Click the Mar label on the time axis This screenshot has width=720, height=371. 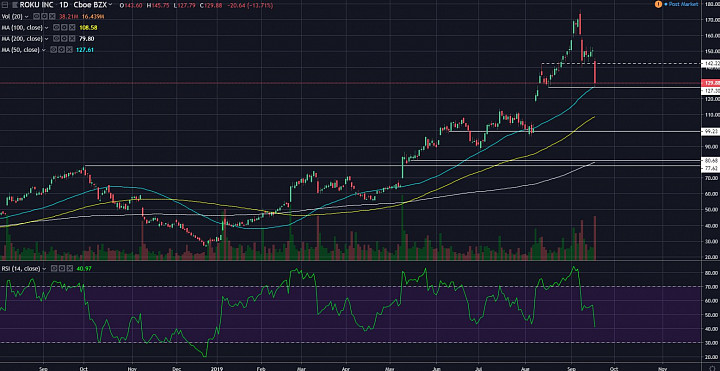pyautogui.click(x=301, y=368)
